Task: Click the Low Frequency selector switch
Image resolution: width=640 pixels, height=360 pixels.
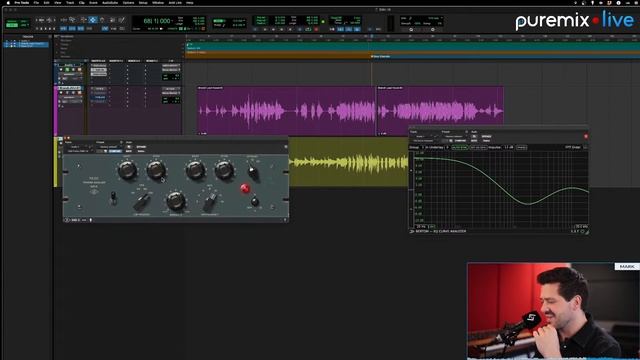Action: pyautogui.click(x=142, y=202)
